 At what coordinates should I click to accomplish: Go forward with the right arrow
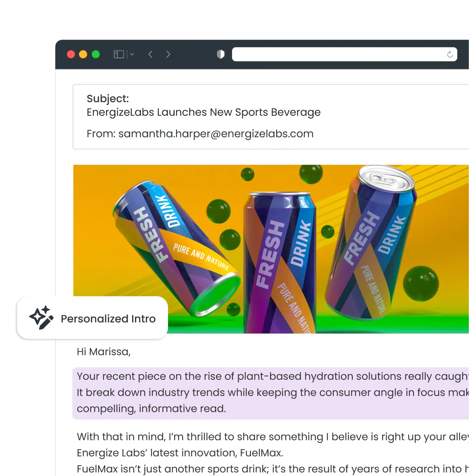point(168,54)
